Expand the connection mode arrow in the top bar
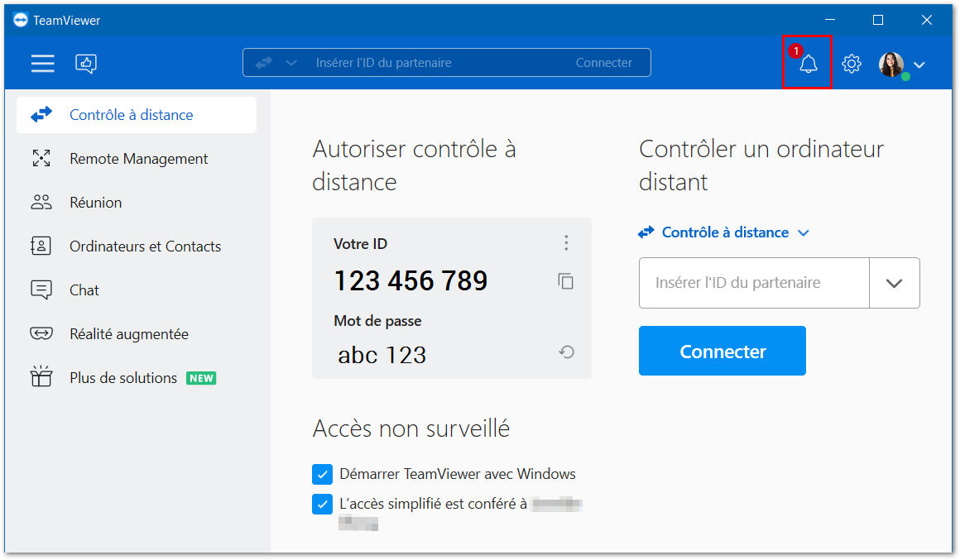Viewport: 960px width, 560px height. [x=291, y=62]
